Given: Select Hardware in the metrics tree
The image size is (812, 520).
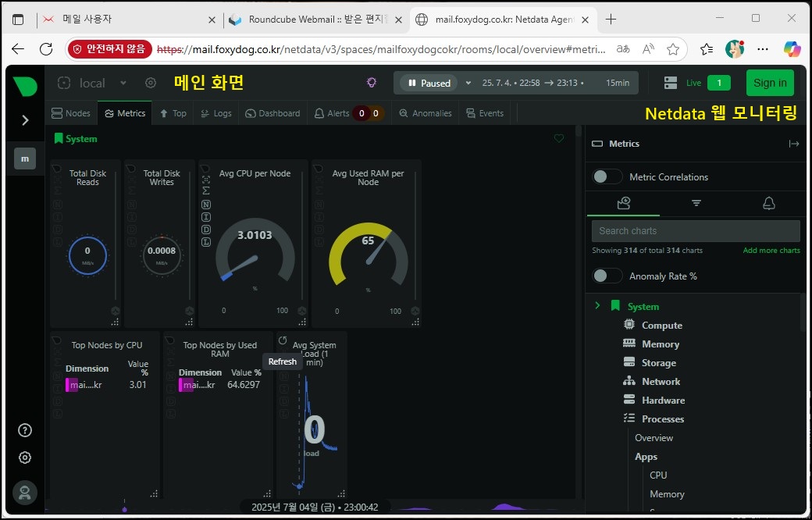Looking at the screenshot, I should 664,400.
